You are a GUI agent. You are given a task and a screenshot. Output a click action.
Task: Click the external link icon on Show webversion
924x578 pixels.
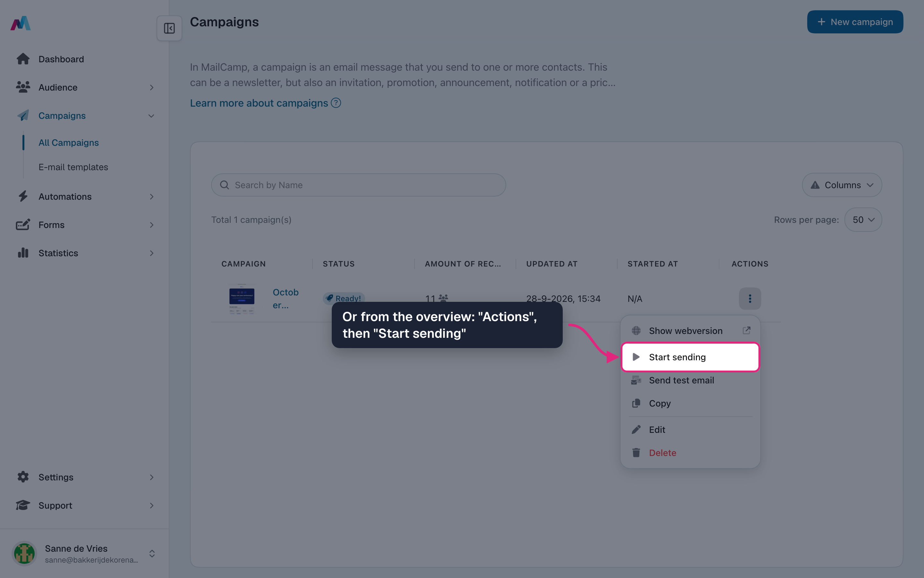pos(747,330)
